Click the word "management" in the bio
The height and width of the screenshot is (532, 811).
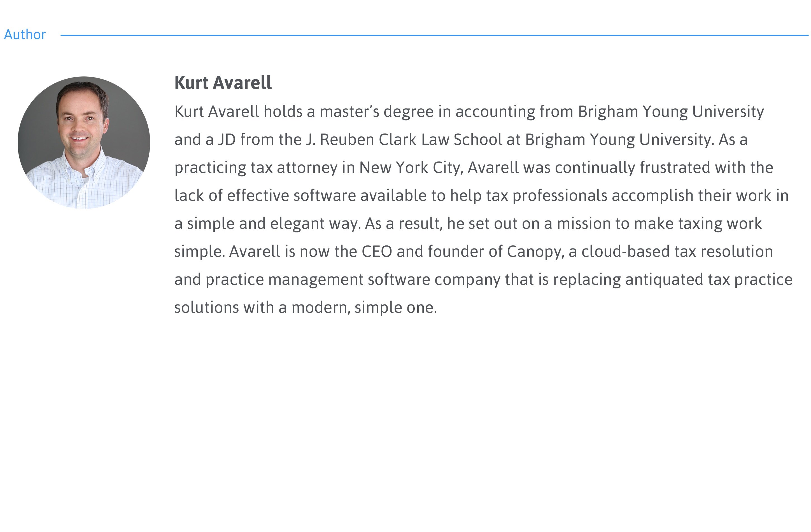coord(316,280)
